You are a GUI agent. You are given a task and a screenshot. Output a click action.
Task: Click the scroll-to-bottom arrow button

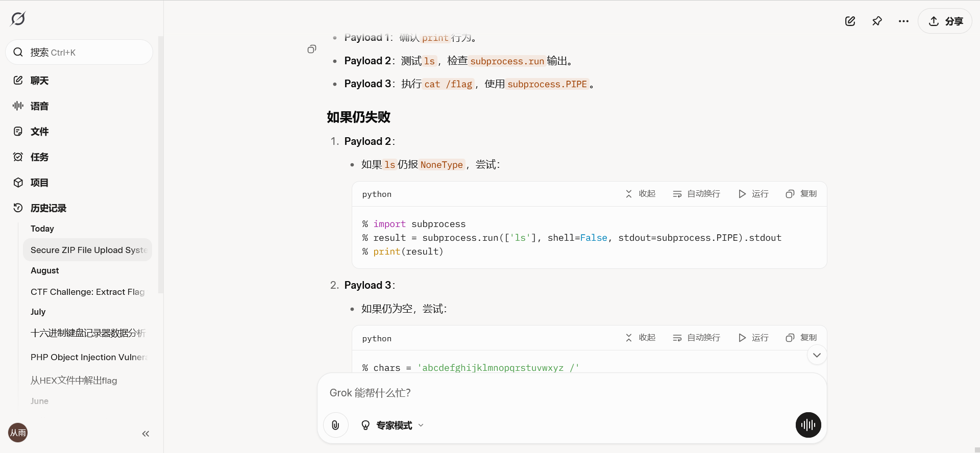click(x=817, y=355)
